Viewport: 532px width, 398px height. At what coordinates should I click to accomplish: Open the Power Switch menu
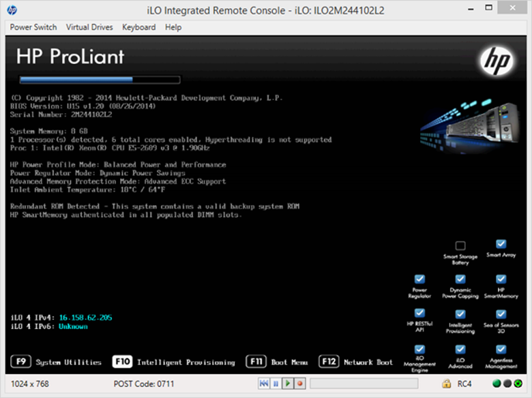click(x=33, y=27)
